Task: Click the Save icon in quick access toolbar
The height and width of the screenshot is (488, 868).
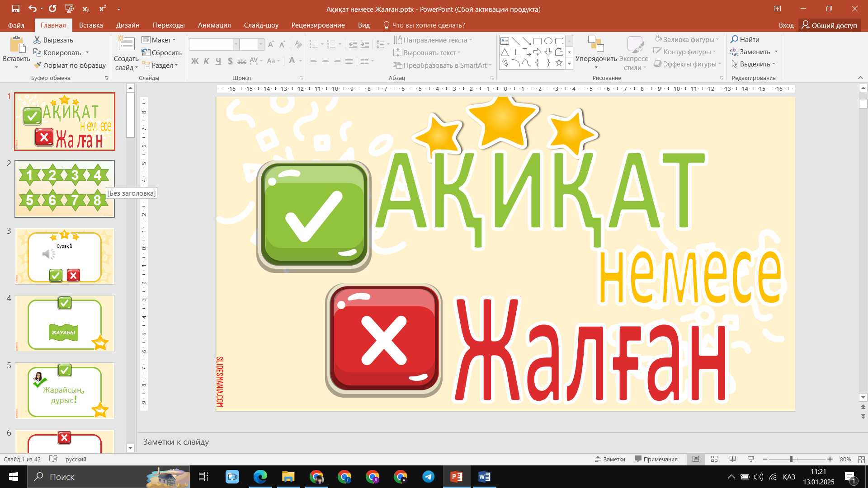Action: (16, 9)
